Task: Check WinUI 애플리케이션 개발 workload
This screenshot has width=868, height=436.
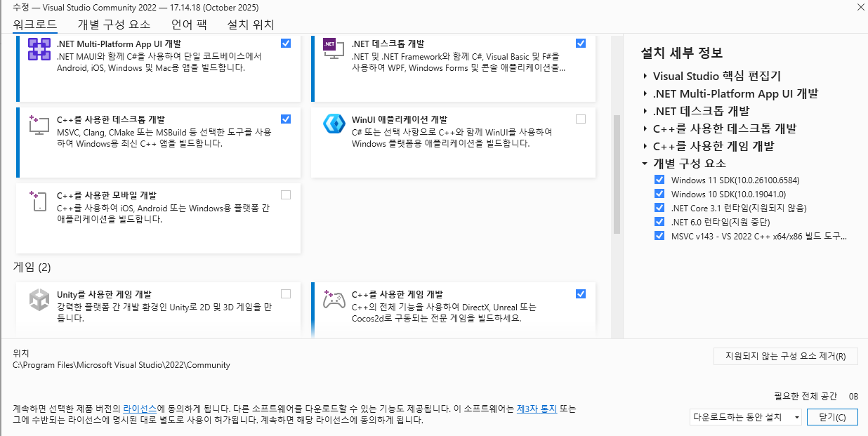Action: coord(581,119)
